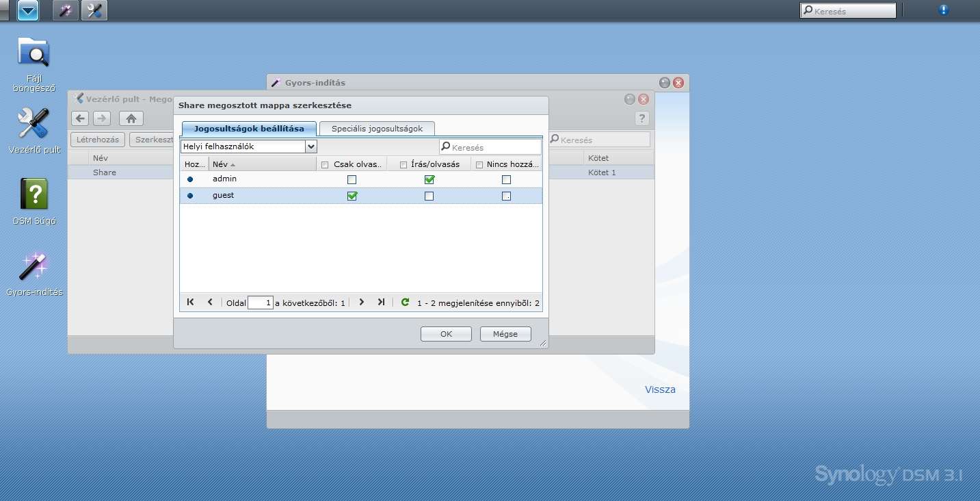The width and height of the screenshot is (980, 501).
Task: Click the blue notification icon in taskbar
Action: (x=944, y=10)
